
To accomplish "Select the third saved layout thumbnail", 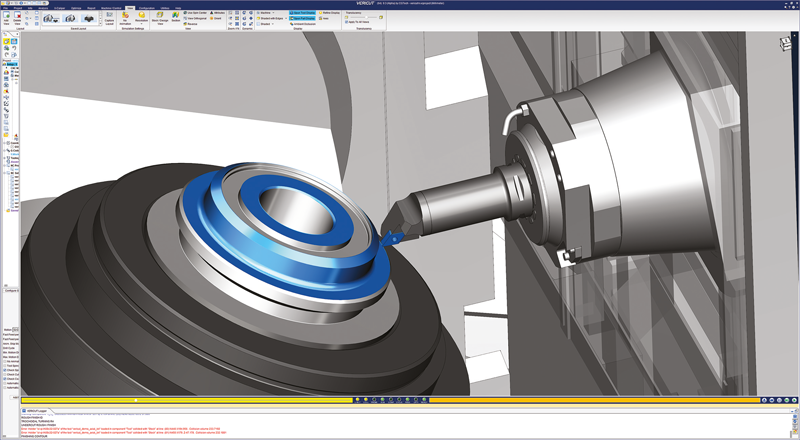I will click(x=89, y=18).
